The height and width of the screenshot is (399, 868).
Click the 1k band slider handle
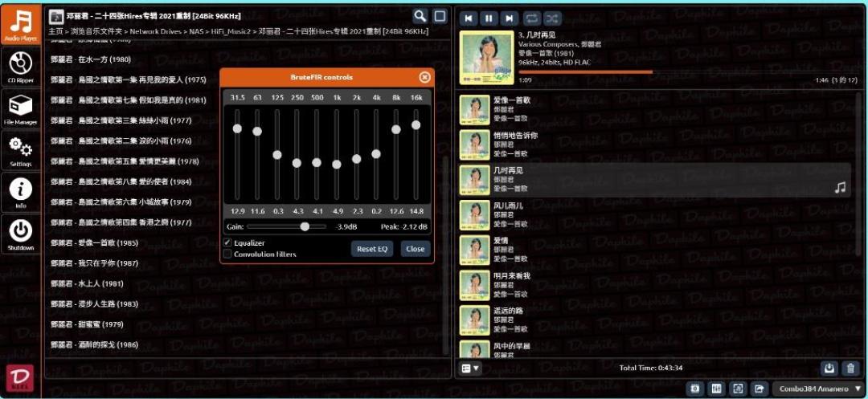pyautogui.click(x=337, y=164)
